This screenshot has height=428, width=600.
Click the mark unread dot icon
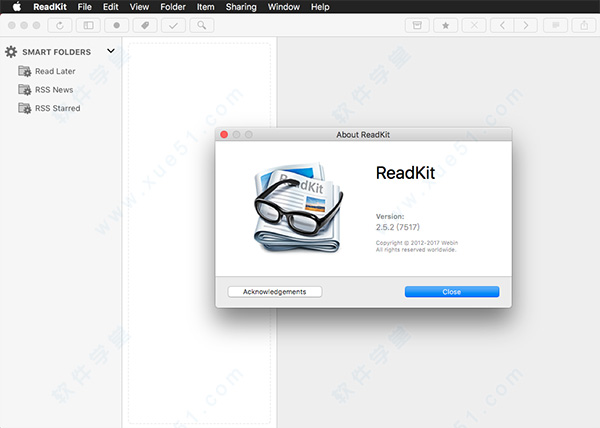117,26
